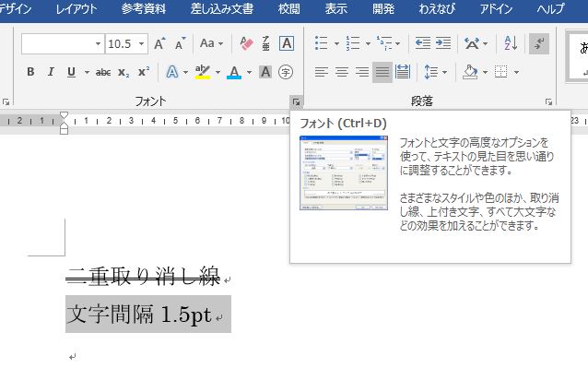Screen dimensions: 588x368
Task: Expand the shading color arrow
Action: 486,72
